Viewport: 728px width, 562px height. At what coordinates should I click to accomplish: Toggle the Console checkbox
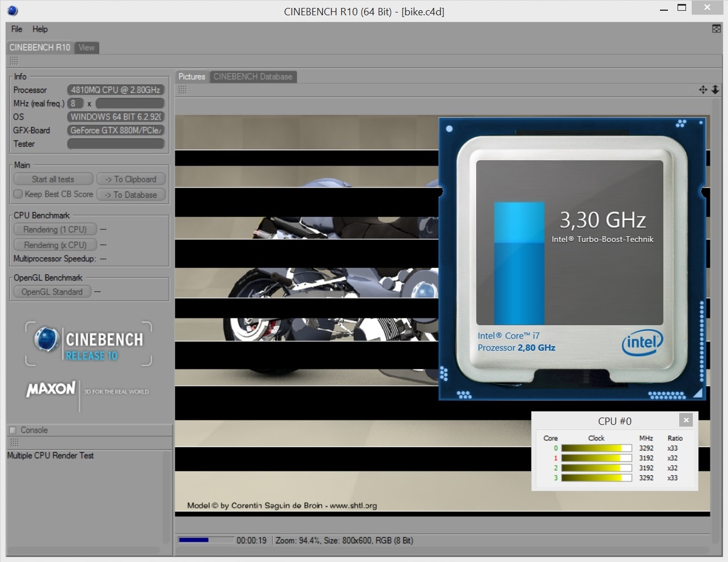(13, 431)
